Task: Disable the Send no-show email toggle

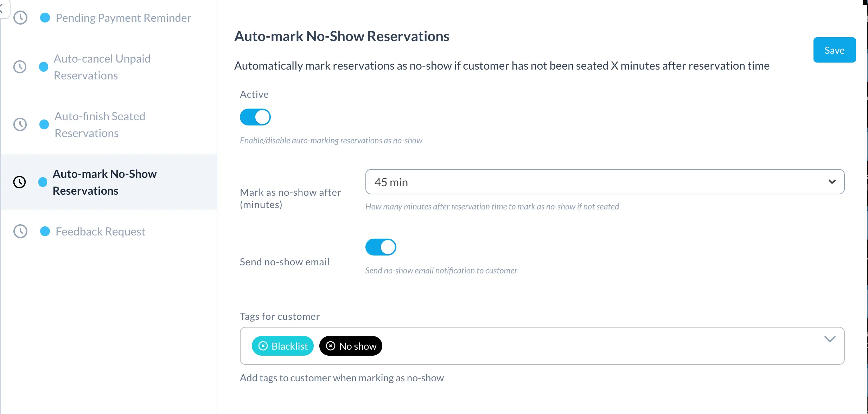Action: (381, 247)
